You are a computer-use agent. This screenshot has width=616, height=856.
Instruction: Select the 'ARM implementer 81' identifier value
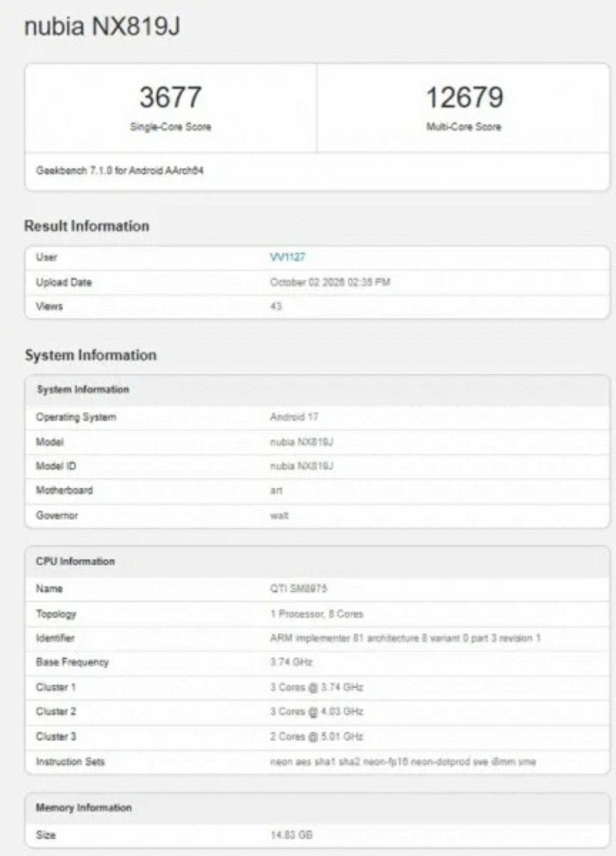[405, 638]
